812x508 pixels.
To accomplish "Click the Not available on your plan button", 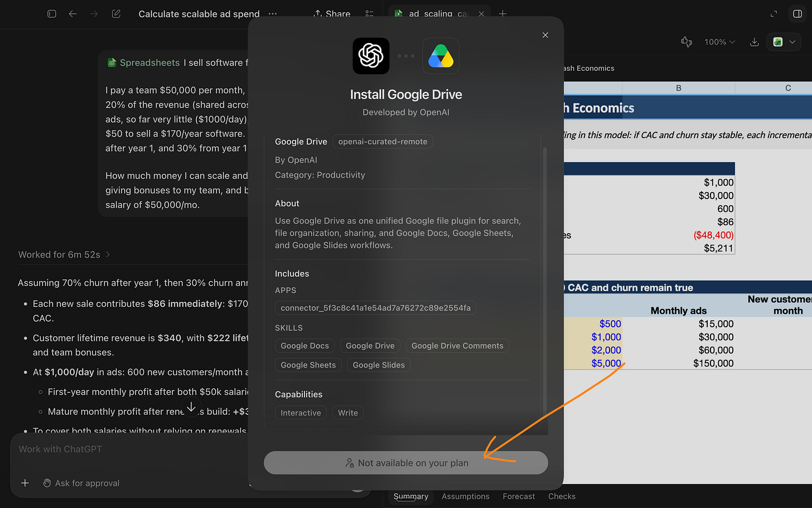I will (406, 463).
